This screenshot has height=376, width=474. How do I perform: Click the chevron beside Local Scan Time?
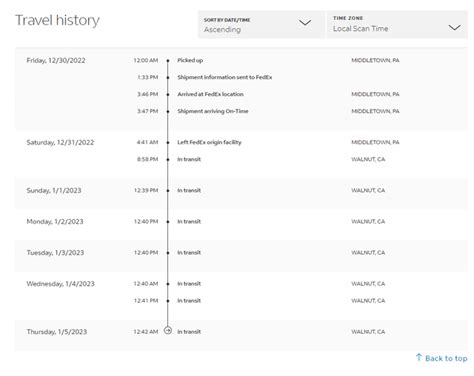pyautogui.click(x=454, y=27)
